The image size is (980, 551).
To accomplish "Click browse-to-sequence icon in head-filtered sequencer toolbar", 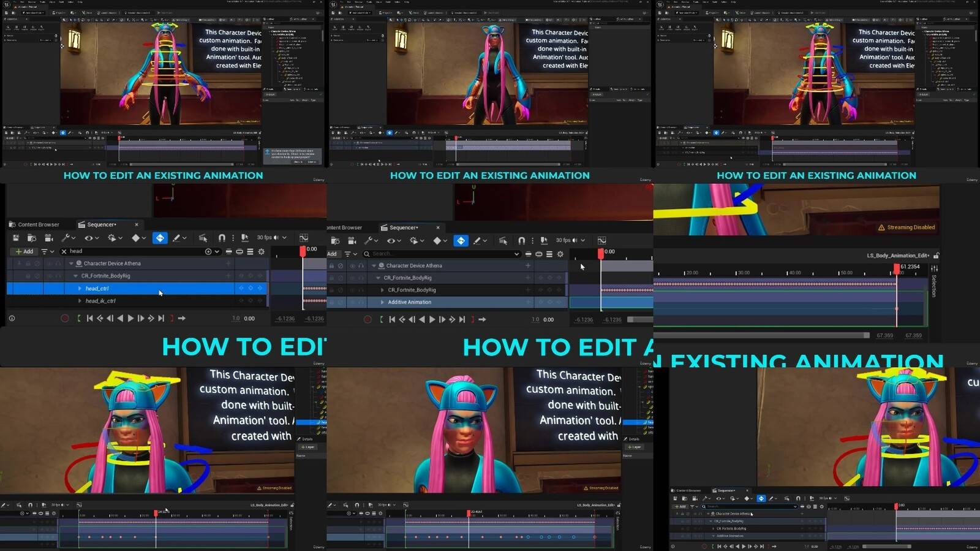I will coord(32,238).
